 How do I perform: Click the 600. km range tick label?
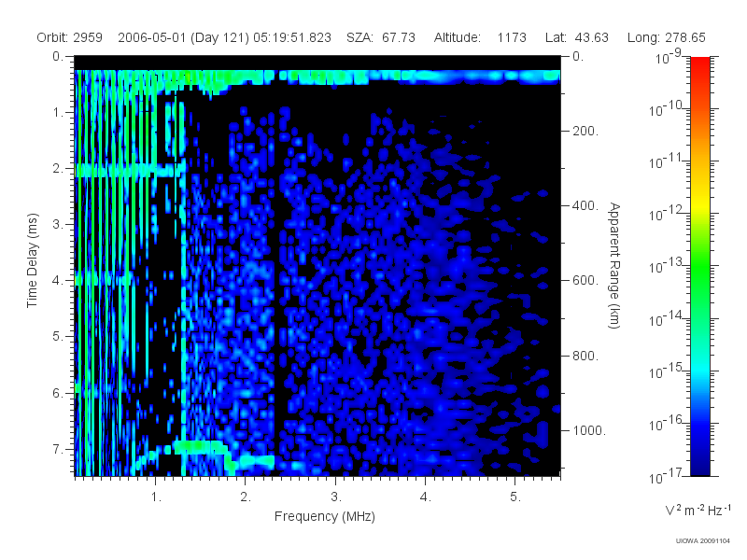[x=585, y=281]
